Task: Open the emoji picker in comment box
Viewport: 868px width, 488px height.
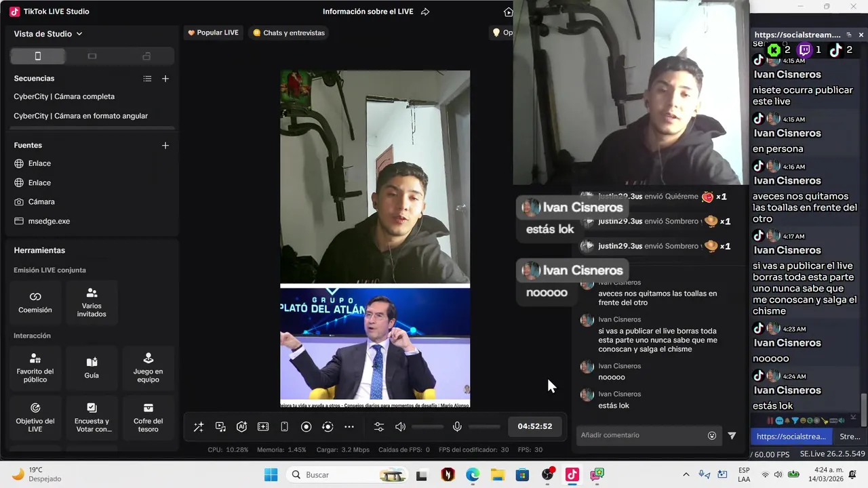Action: [x=712, y=436]
